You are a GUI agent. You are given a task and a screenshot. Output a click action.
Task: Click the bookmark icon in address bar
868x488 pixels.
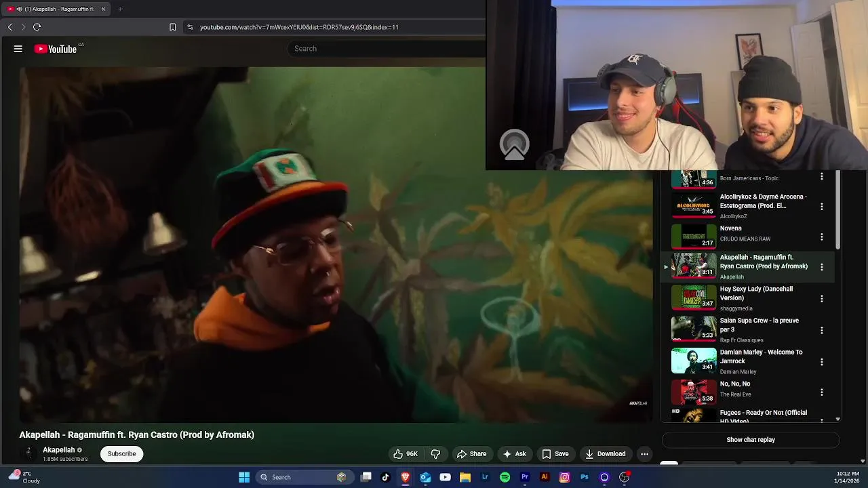(172, 27)
